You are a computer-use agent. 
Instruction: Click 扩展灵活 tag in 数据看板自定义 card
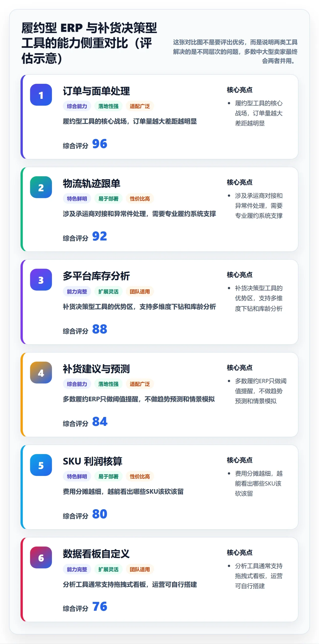pyautogui.click(x=108, y=569)
